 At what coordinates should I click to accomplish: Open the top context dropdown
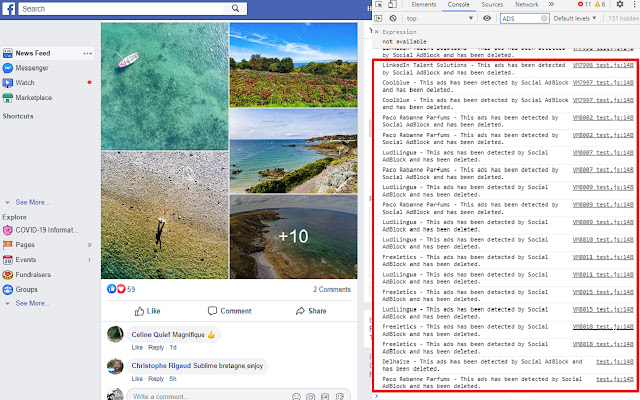[x=440, y=18]
